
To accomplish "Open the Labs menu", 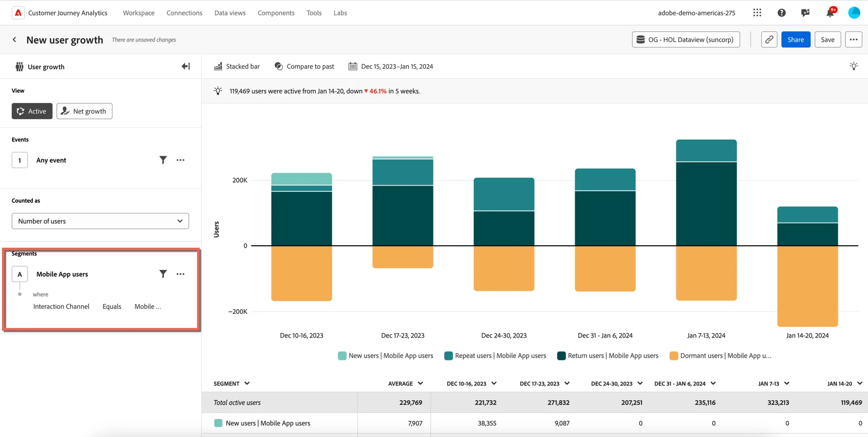I will [340, 13].
